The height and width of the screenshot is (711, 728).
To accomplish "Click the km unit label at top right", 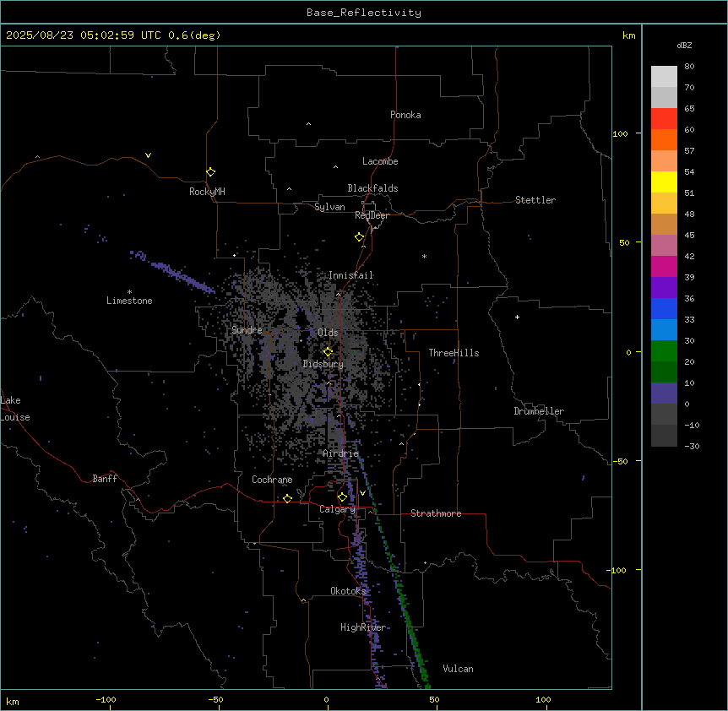I will [629, 35].
